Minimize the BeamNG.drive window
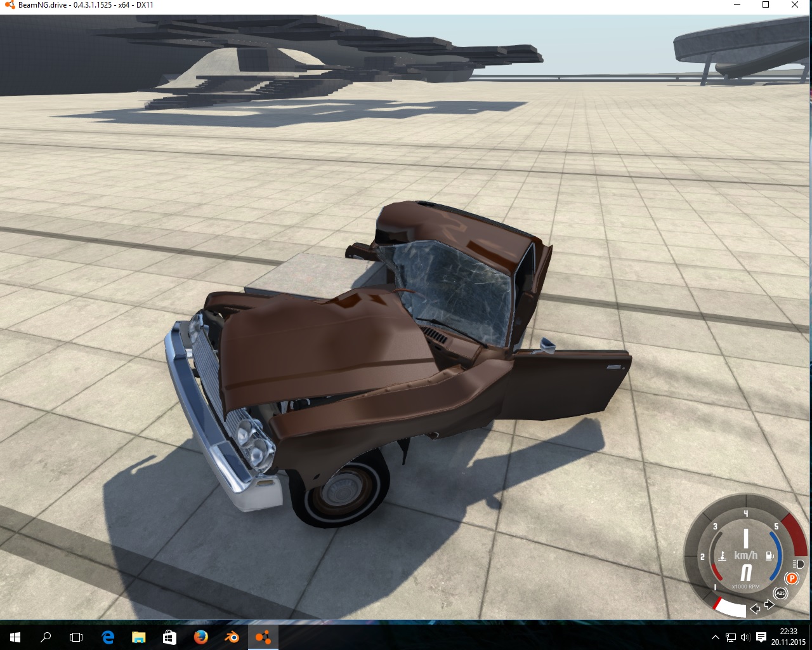This screenshot has height=650, width=812. pyautogui.click(x=737, y=5)
